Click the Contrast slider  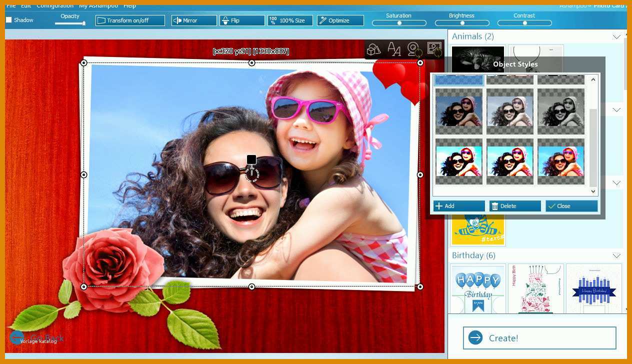pyautogui.click(x=524, y=23)
